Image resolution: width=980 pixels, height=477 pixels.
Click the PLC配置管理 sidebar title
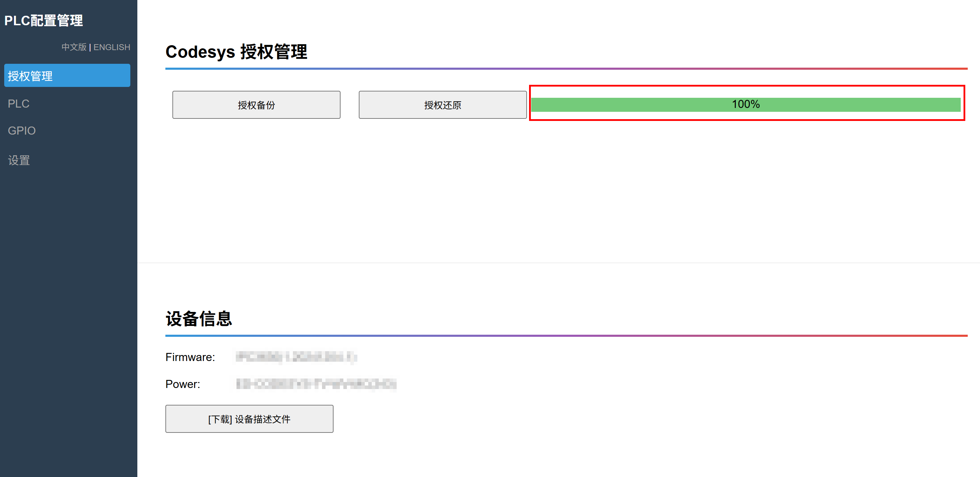click(43, 21)
